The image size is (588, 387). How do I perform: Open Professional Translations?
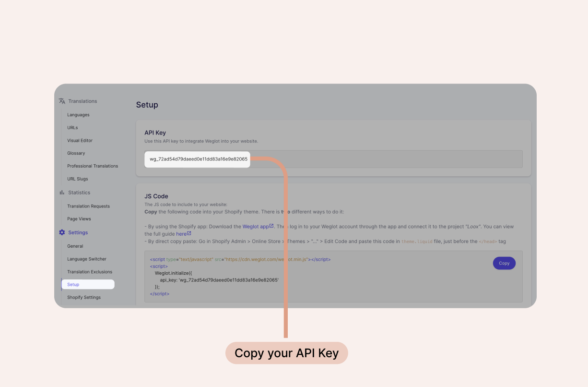(x=93, y=166)
